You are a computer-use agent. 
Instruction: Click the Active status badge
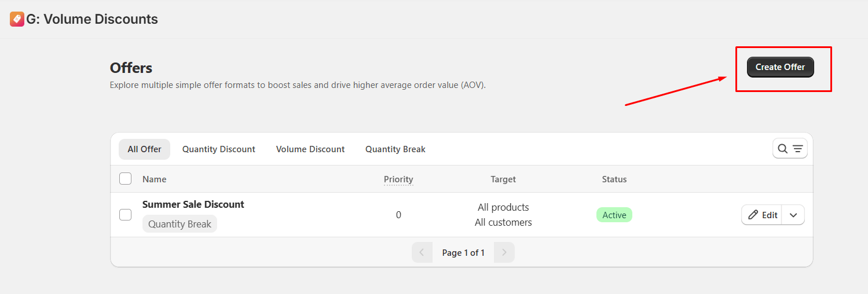(614, 215)
